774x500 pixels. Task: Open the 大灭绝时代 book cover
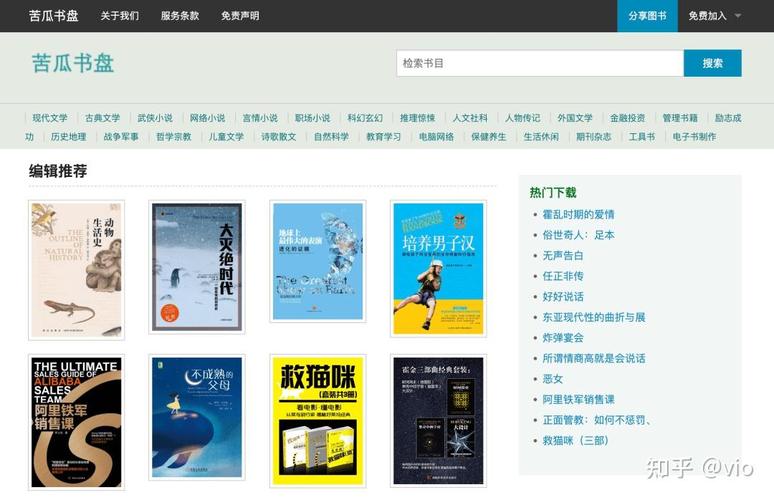(x=197, y=266)
